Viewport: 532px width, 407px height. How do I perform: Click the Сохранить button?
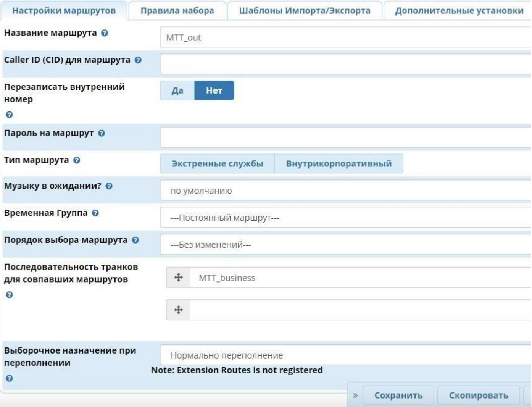pyautogui.click(x=398, y=396)
